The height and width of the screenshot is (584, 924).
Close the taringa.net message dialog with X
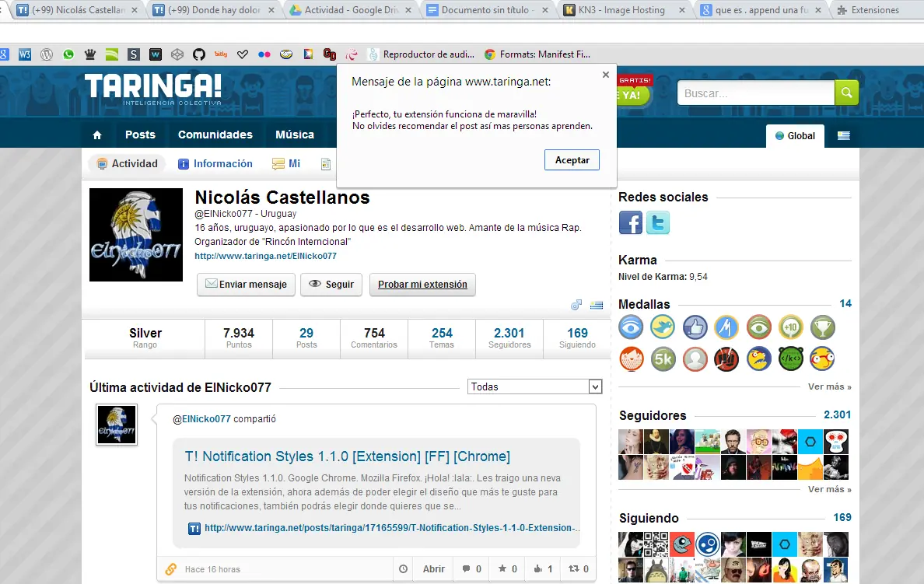click(x=606, y=75)
